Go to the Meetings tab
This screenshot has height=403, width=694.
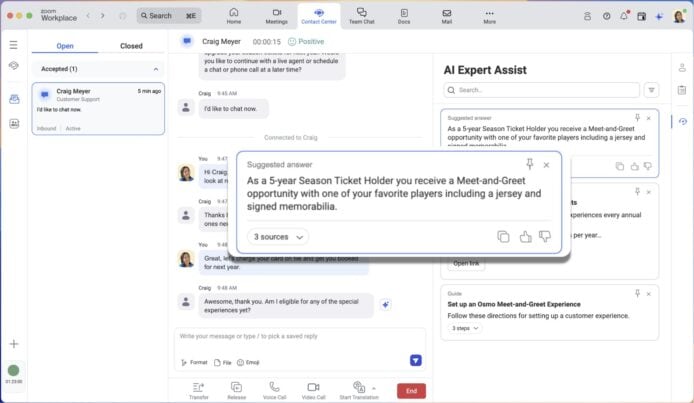(x=277, y=15)
